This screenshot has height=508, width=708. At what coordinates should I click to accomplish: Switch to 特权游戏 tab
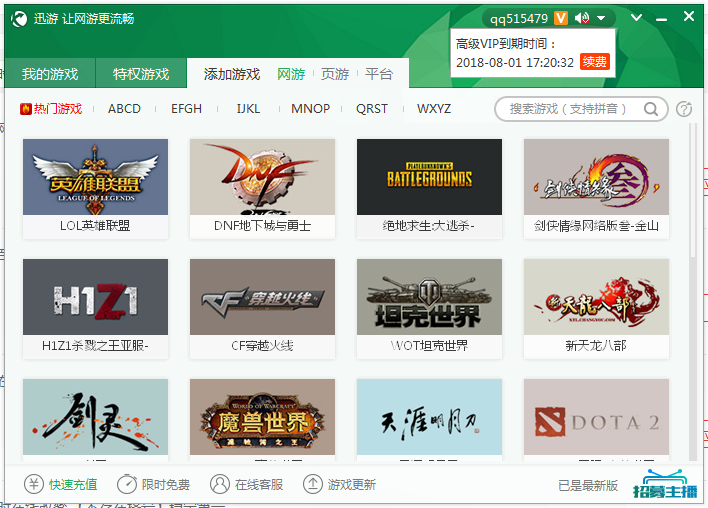141,74
